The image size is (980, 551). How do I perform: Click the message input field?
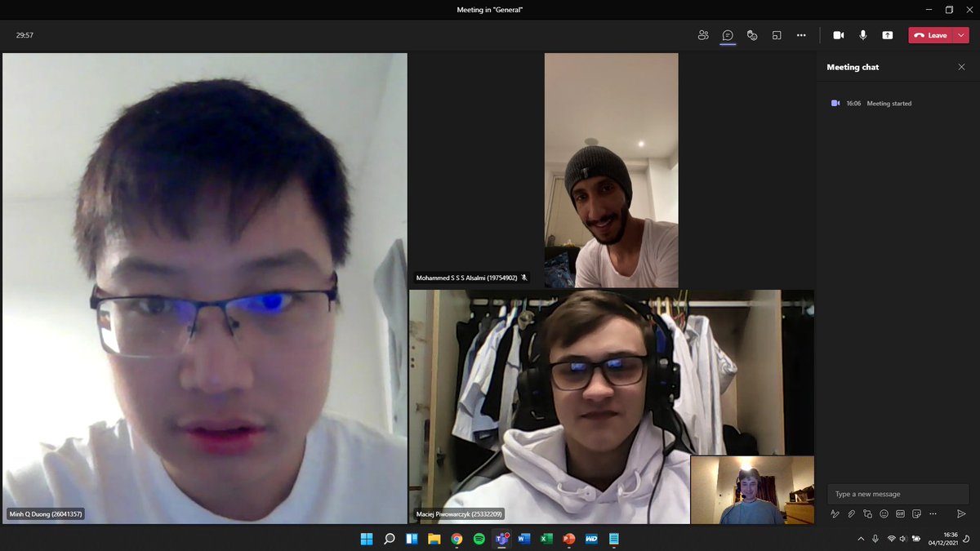(898, 494)
